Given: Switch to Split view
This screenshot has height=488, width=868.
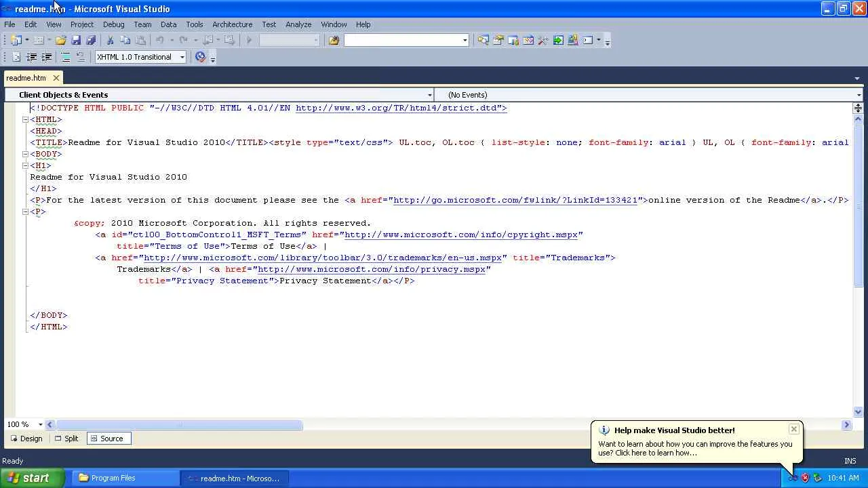Looking at the screenshot, I should (66, 439).
